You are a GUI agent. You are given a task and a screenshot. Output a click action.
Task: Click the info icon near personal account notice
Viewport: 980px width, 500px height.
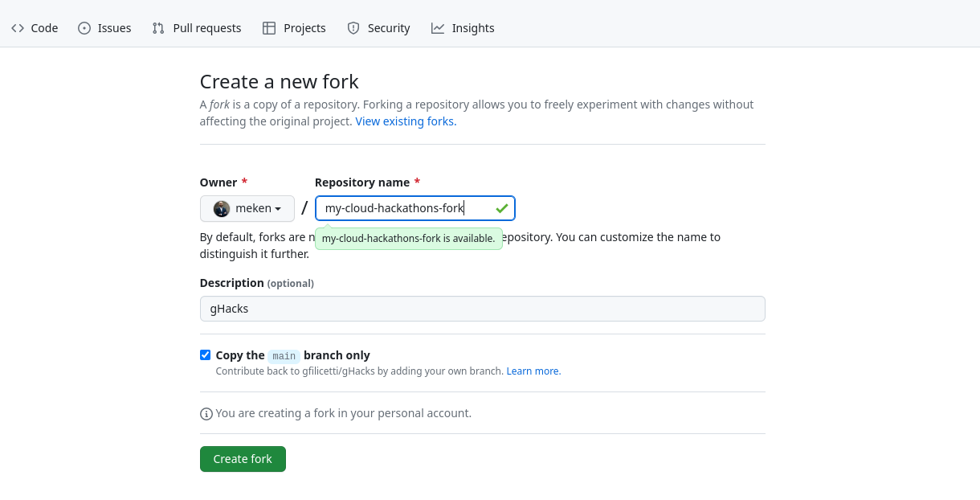pyautogui.click(x=206, y=413)
